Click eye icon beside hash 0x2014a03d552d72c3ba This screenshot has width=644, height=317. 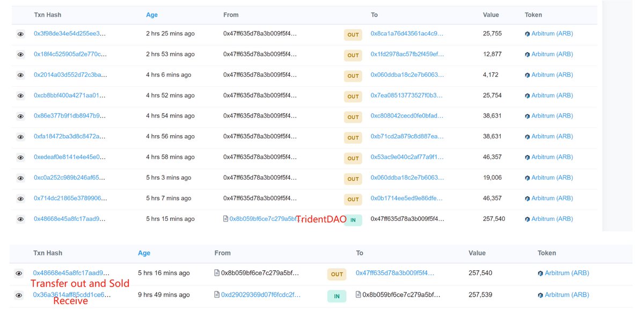point(20,75)
